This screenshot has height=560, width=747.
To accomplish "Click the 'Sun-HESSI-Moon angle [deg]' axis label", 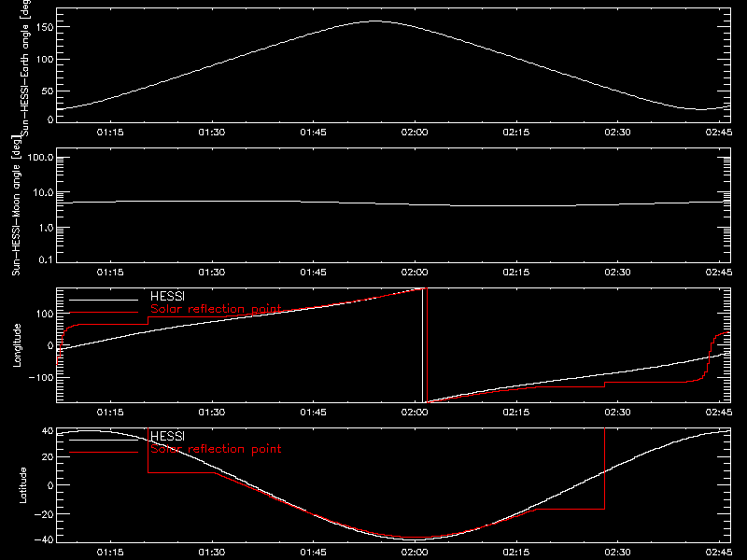I will (x=16, y=205).
